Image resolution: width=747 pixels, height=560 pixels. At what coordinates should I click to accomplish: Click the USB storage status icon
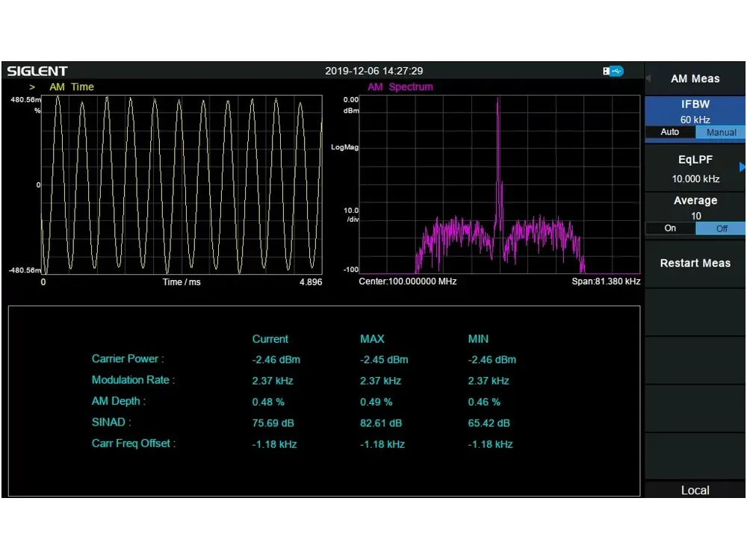(x=613, y=72)
